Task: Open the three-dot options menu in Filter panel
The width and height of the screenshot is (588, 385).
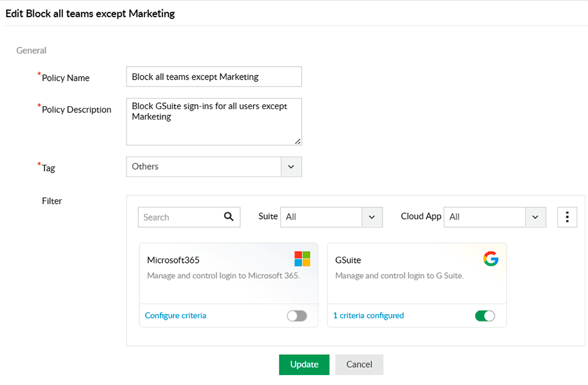Action: coord(567,217)
